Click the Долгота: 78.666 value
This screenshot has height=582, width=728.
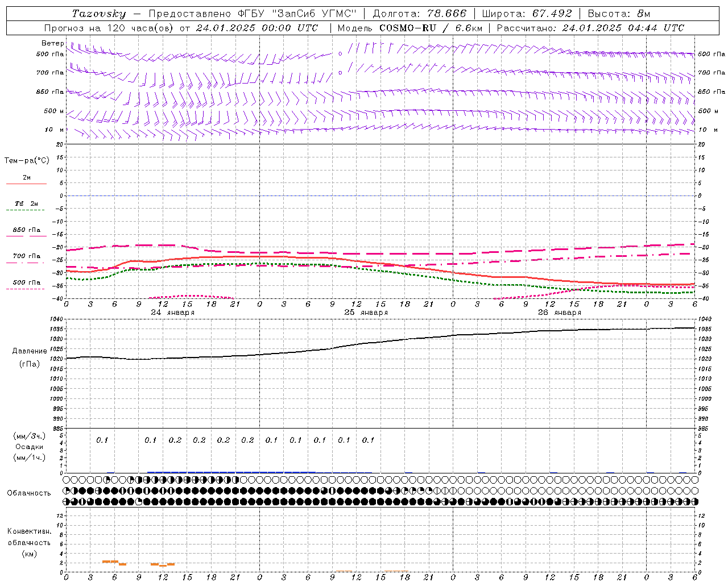tap(420, 14)
